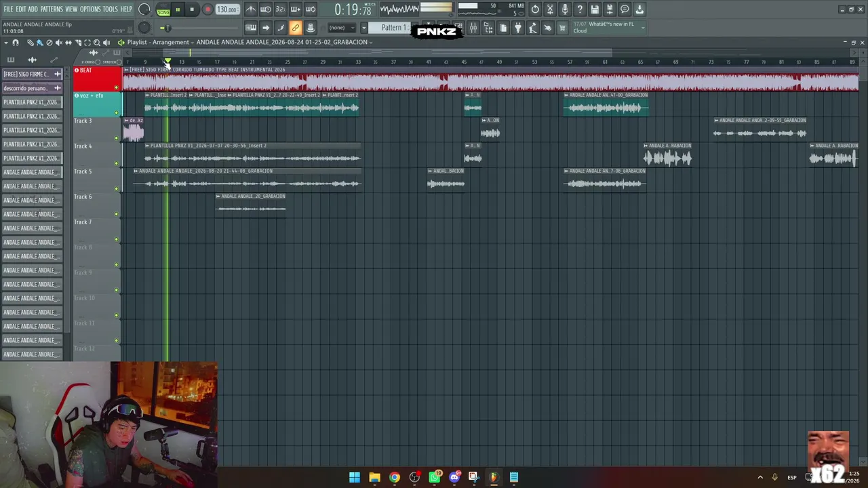Open the PATTERNS menu
This screenshot has height=488, width=868.
[x=52, y=9]
